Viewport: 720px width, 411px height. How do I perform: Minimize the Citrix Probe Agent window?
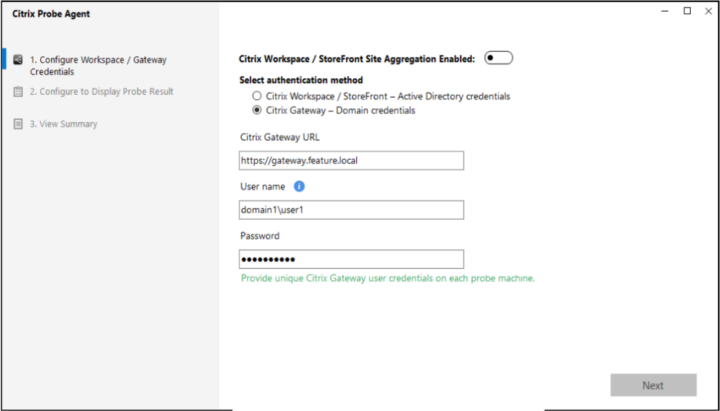point(664,11)
